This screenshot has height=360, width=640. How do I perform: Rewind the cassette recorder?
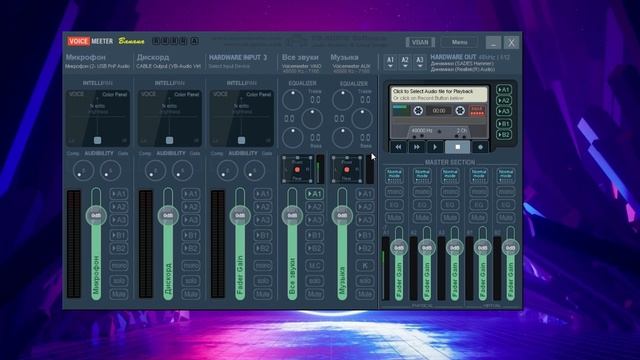click(x=398, y=147)
